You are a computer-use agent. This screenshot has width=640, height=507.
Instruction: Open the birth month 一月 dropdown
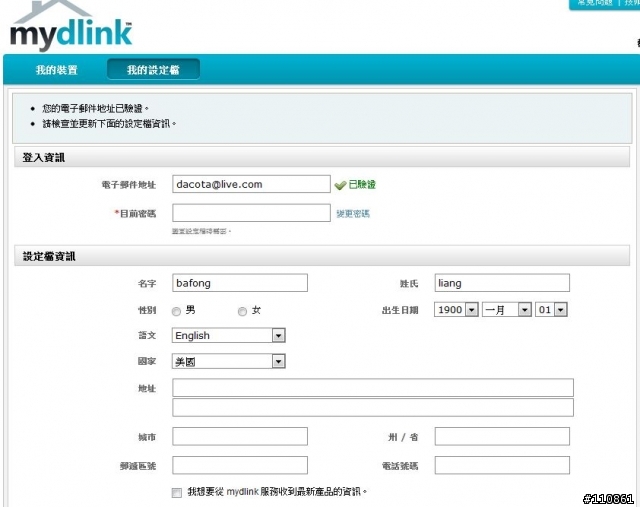507,309
